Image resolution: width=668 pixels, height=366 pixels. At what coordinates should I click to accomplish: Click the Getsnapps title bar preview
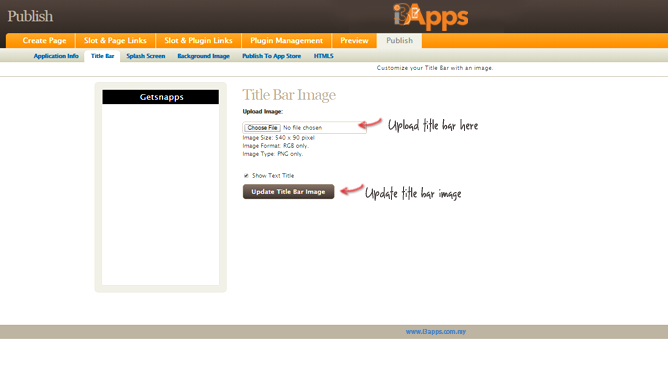tap(161, 97)
